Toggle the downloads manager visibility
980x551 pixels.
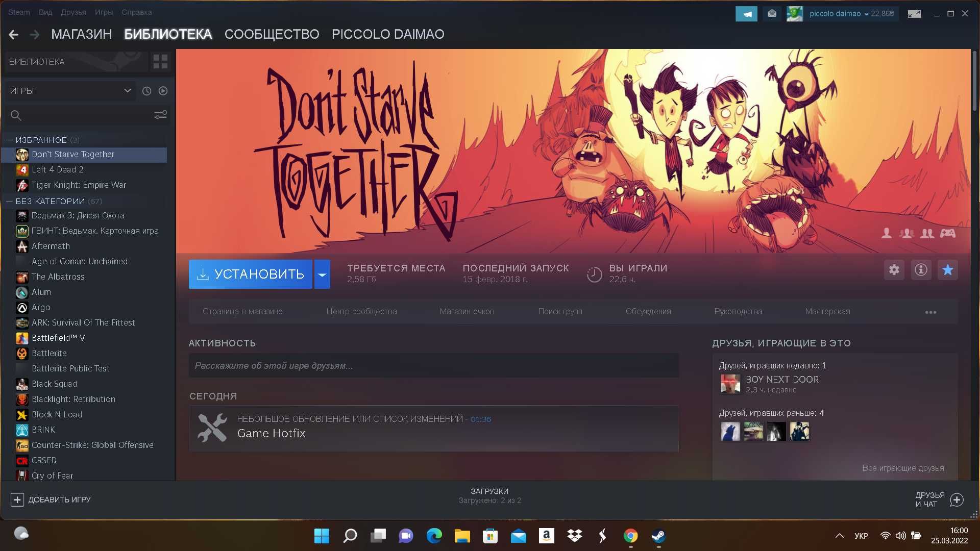pos(489,496)
